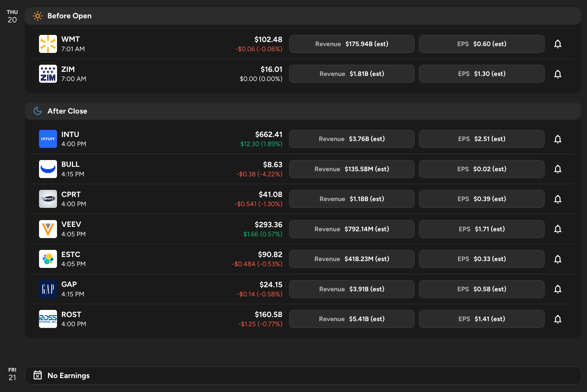
Task: Click VEEV EPS $1.71 estimate
Action: click(481, 229)
